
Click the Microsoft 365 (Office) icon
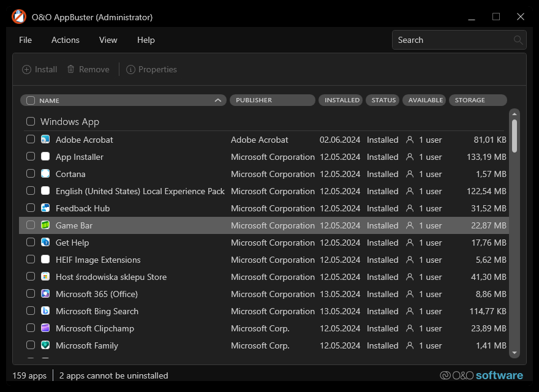(x=45, y=293)
